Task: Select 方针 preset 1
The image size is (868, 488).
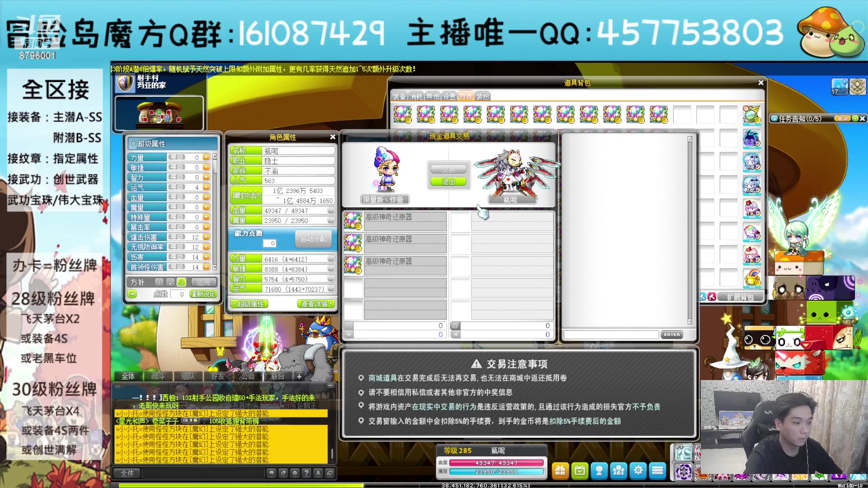Action: [159, 282]
